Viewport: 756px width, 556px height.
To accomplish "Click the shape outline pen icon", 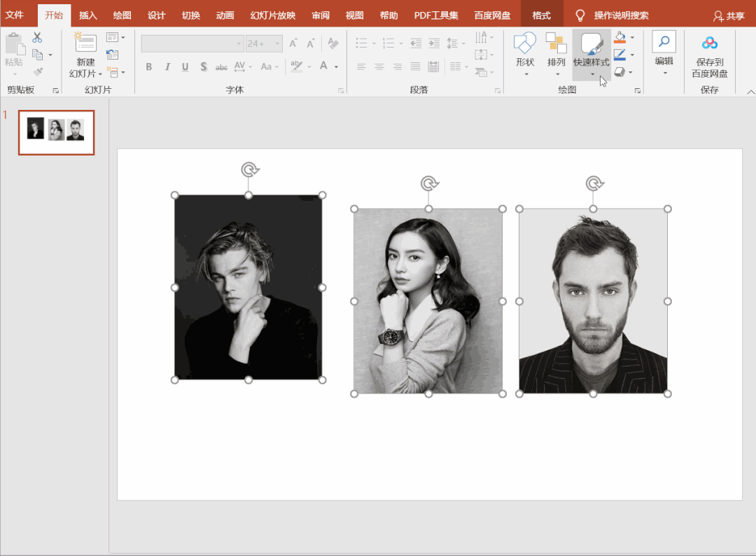I will [619, 55].
